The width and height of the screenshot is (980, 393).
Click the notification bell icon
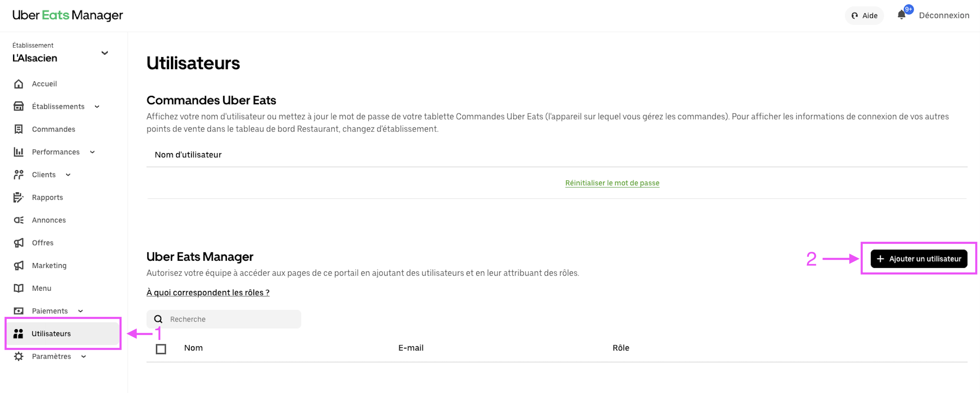click(901, 15)
